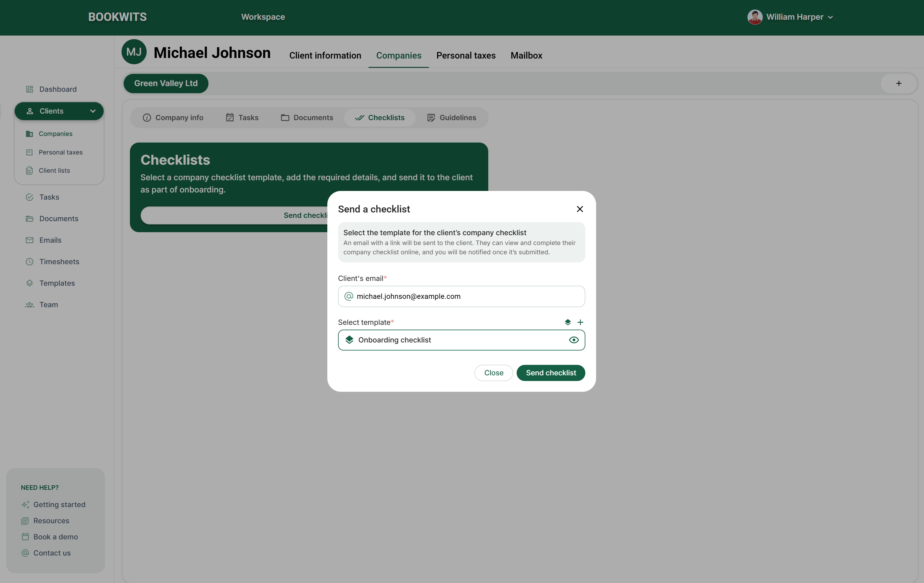
Task: Open the William Harper account dropdown
Action: [790, 17]
